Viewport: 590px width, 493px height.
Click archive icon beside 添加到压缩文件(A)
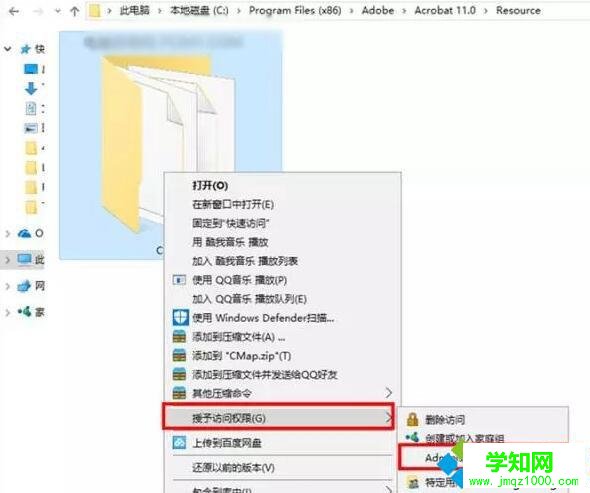click(179, 336)
